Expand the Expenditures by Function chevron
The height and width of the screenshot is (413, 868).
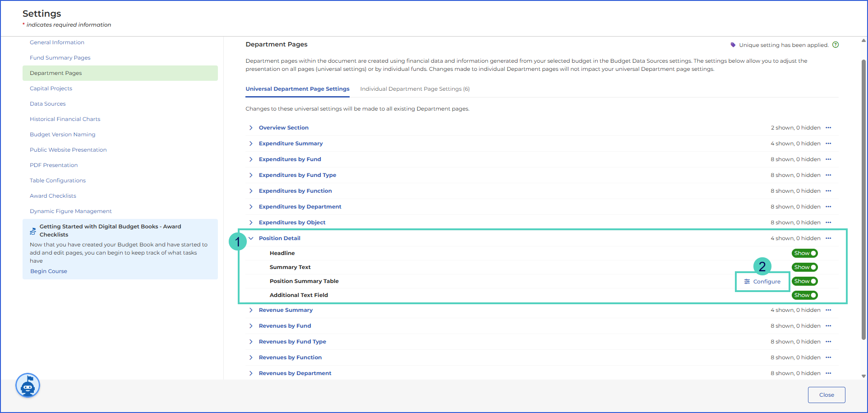(251, 191)
